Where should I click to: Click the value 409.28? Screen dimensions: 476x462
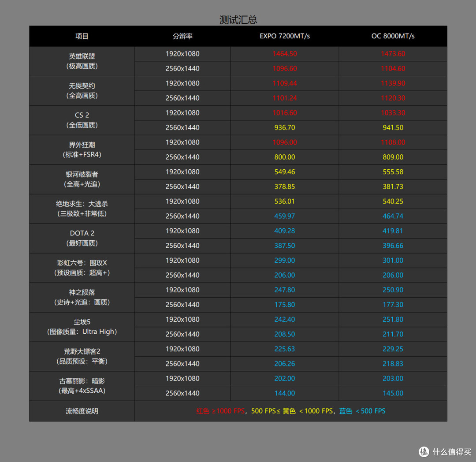click(284, 231)
